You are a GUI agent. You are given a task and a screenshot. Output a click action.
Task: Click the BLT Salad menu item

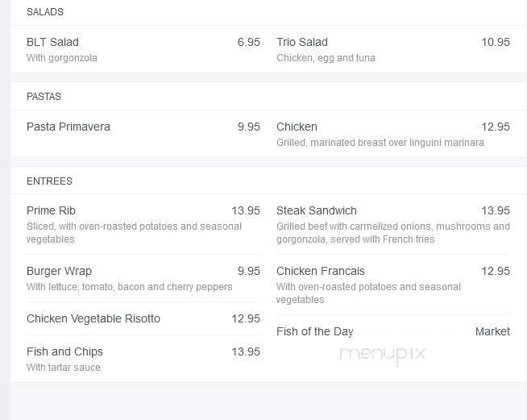click(x=52, y=42)
